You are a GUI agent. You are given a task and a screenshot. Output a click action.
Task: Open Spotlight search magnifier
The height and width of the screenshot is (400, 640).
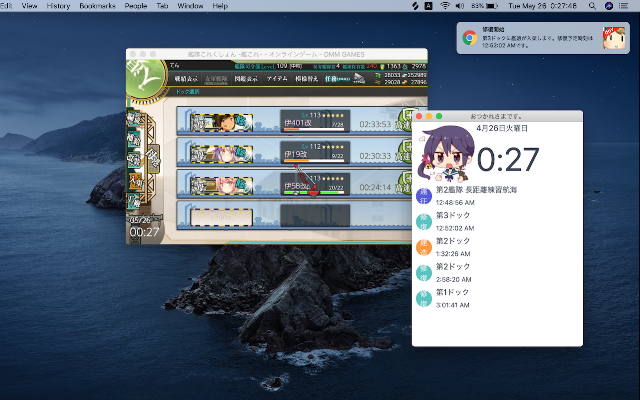[x=592, y=6]
